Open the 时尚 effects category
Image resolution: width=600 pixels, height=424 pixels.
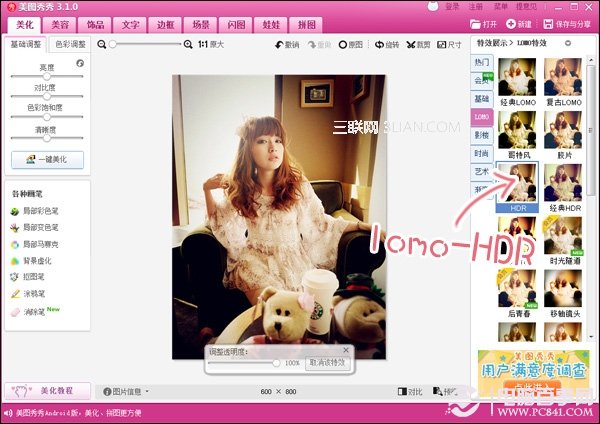[482, 153]
